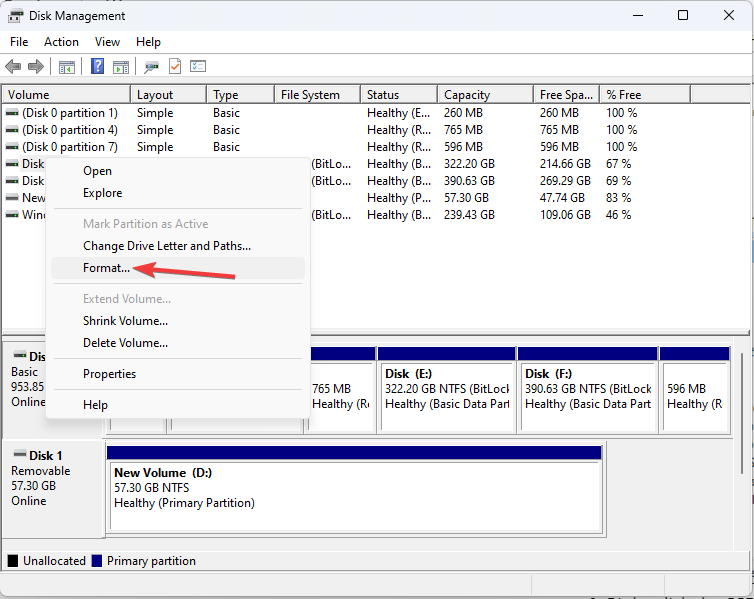
Task: Select the 596 MB partition block
Action: coord(695,389)
